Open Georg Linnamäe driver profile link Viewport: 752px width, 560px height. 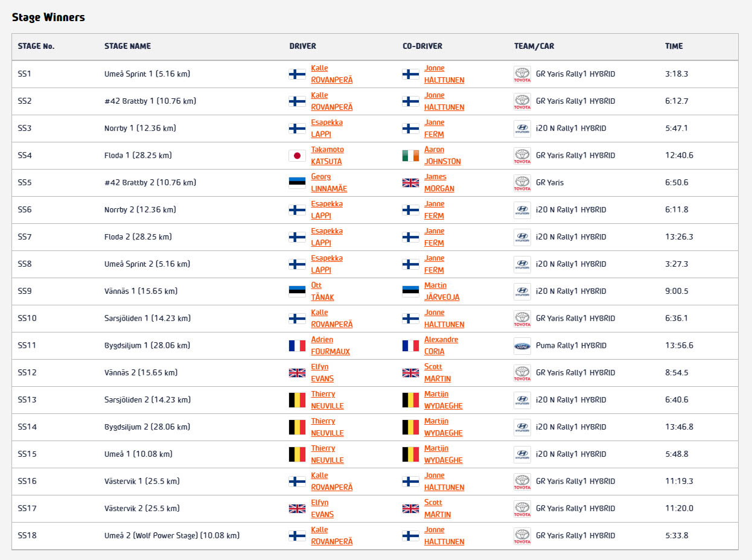[x=329, y=183]
